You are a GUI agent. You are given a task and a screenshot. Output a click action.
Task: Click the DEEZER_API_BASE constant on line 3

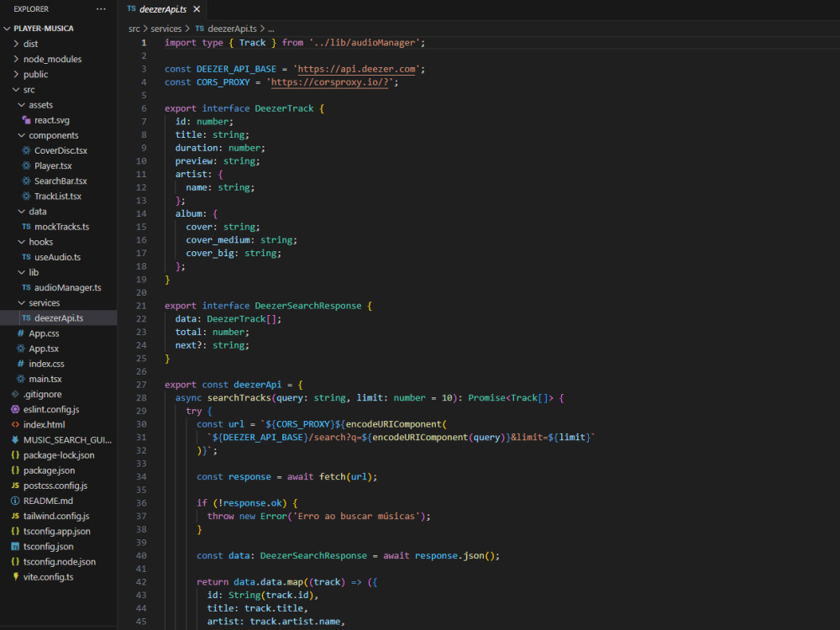click(236, 69)
